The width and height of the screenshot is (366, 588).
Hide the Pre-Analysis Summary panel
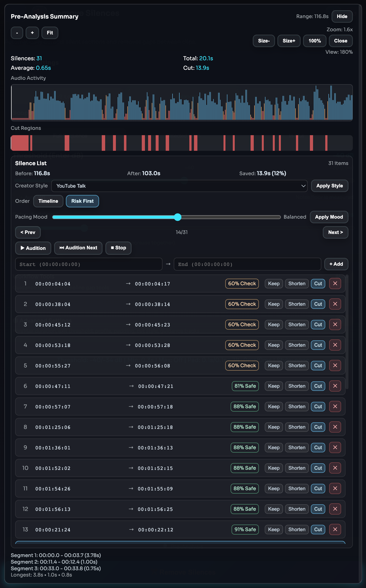point(342,16)
